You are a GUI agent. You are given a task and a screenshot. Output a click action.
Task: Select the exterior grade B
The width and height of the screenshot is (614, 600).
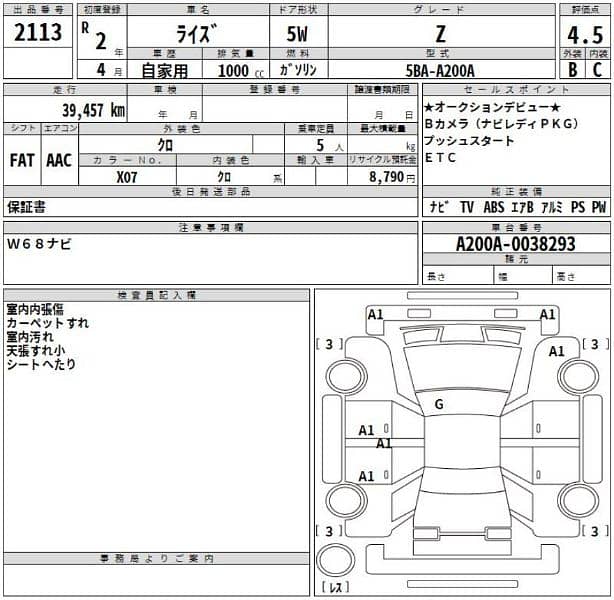tap(572, 70)
